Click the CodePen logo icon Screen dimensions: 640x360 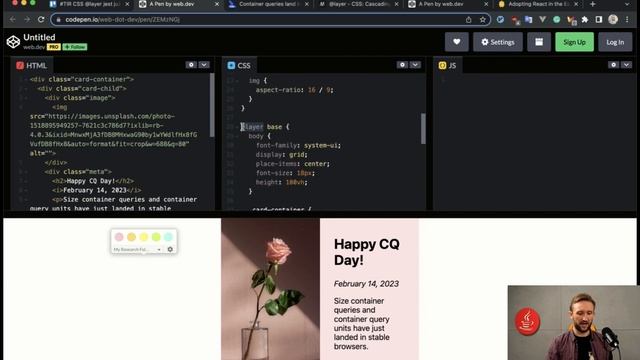13,42
